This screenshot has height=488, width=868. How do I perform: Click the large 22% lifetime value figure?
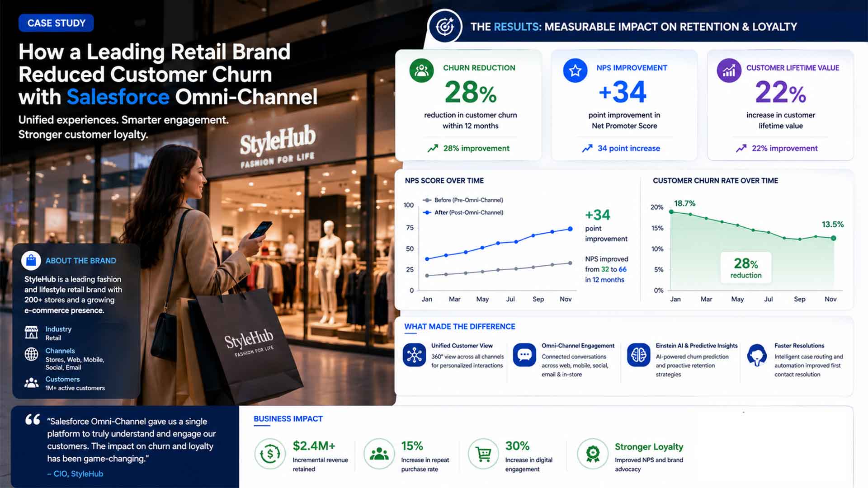click(780, 92)
